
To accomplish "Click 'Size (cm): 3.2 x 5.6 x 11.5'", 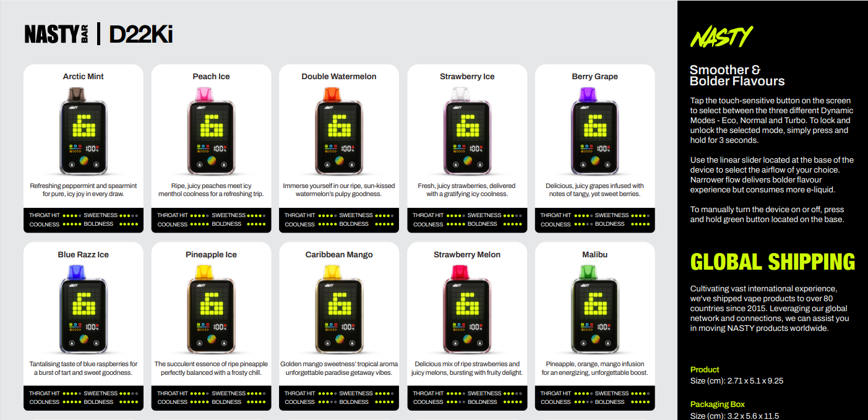I will [x=735, y=416].
